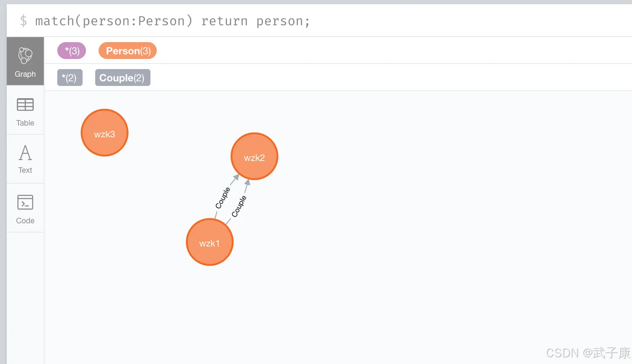
Task: Click the dollar prompt icon in query bar
Action: coord(24,21)
